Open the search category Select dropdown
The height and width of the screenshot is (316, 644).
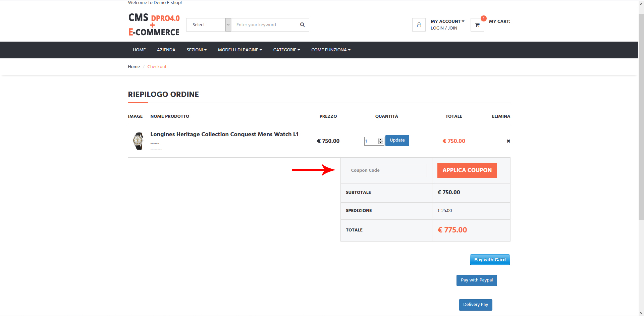(x=209, y=25)
